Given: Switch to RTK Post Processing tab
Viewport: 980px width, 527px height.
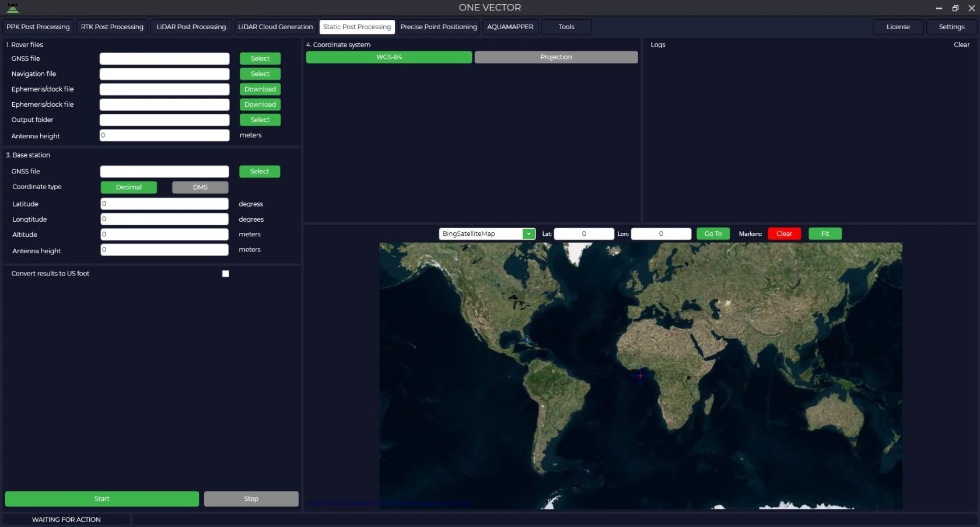Looking at the screenshot, I should tap(112, 27).
